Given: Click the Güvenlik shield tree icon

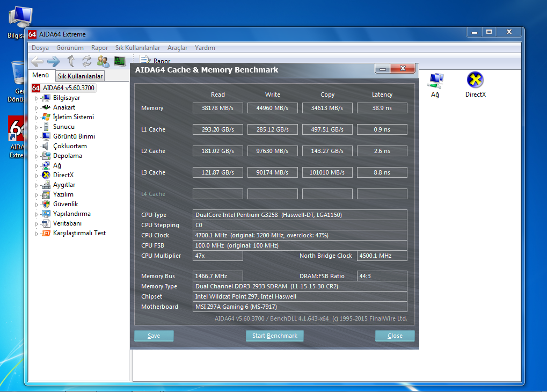Looking at the screenshot, I should point(46,204).
